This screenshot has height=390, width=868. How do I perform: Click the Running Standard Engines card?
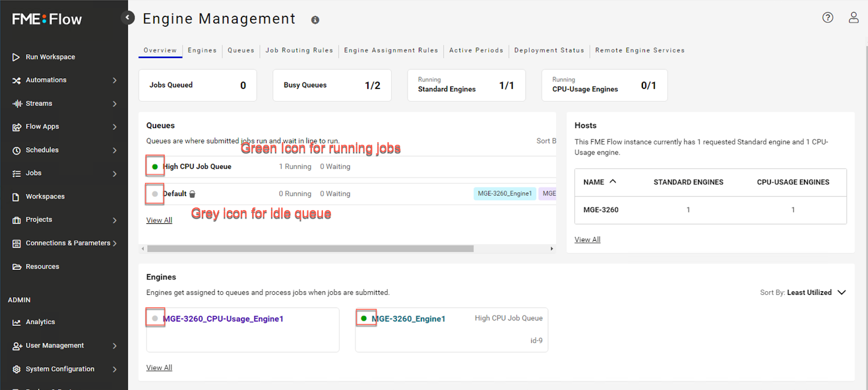467,85
